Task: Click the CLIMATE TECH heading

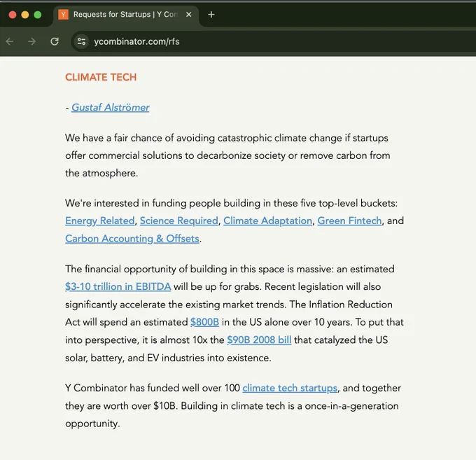Action: (x=101, y=77)
